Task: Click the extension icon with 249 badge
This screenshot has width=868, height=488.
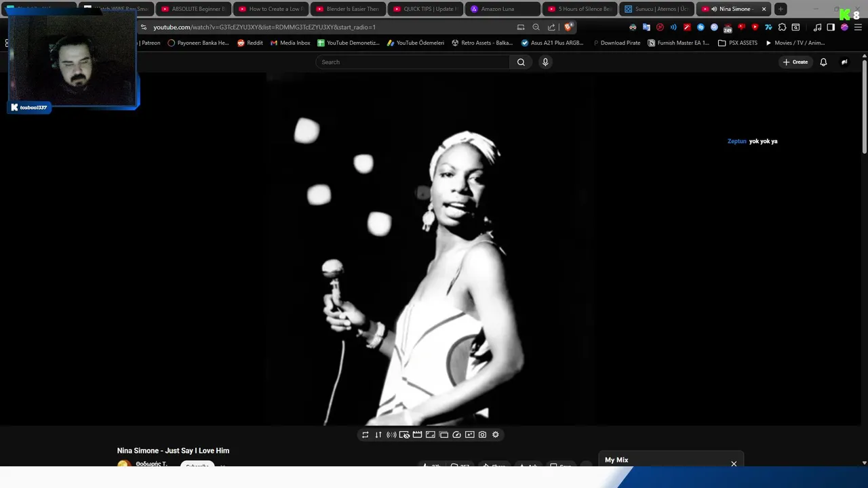Action: (728, 28)
